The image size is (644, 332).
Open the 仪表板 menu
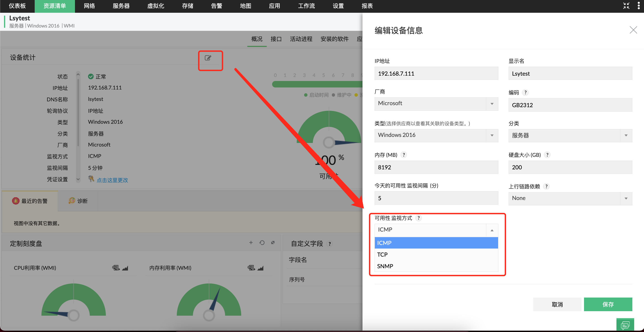click(17, 6)
